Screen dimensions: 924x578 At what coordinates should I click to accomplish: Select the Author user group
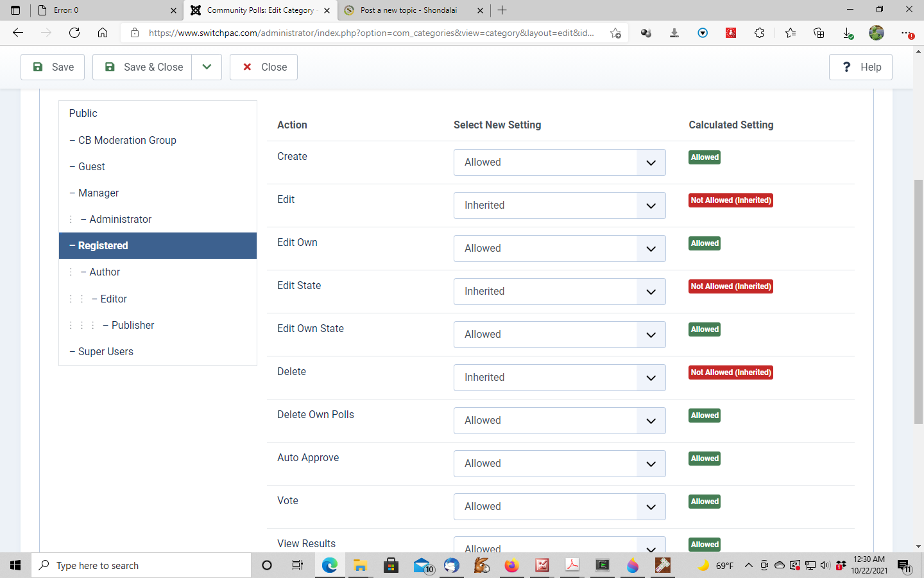coord(105,272)
